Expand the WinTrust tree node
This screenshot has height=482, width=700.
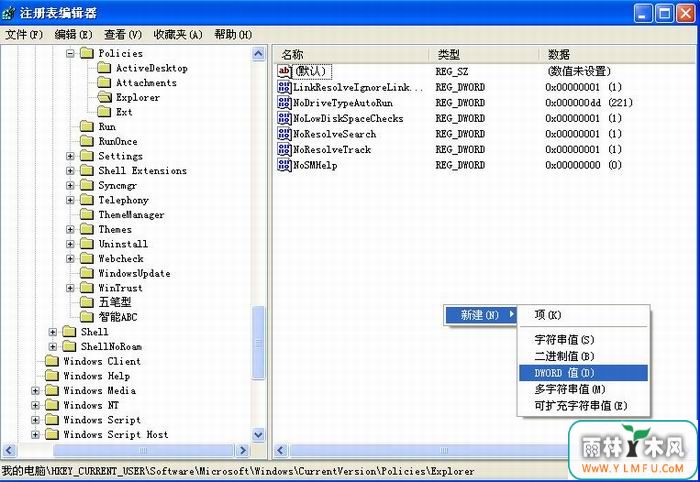click(70, 288)
